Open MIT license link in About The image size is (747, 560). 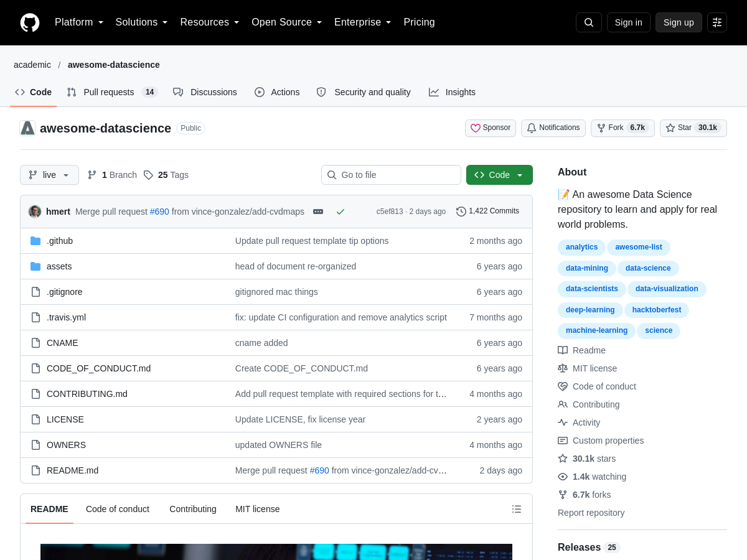coord(588,368)
